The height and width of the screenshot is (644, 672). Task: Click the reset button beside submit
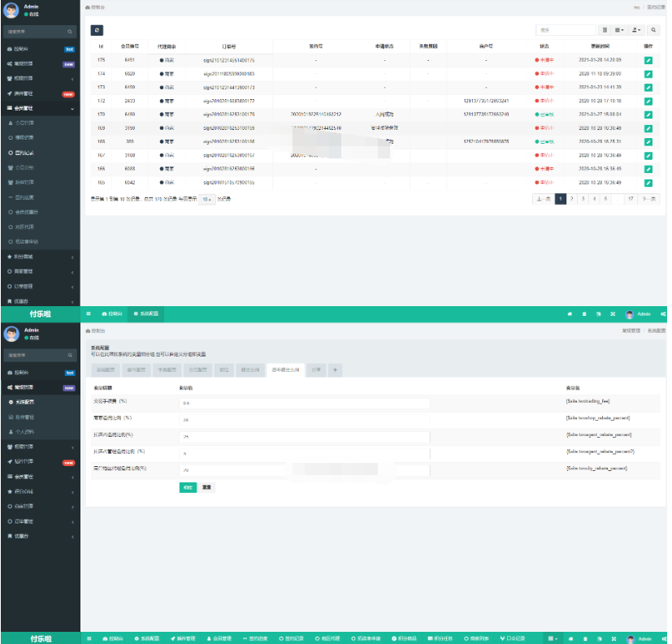point(207,487)
